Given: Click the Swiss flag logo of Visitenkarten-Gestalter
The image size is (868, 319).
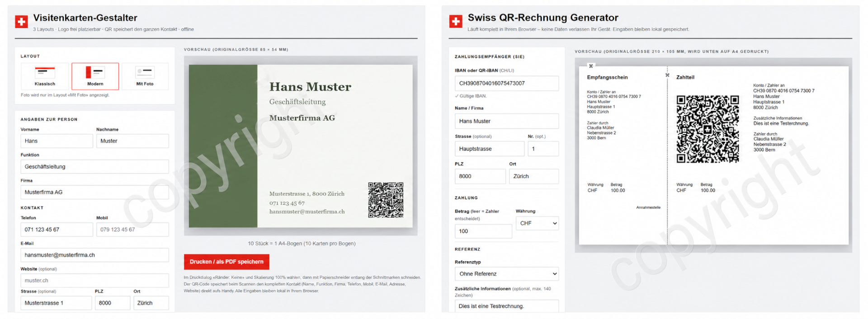Looking at the screenshot, I should [21, 21].
